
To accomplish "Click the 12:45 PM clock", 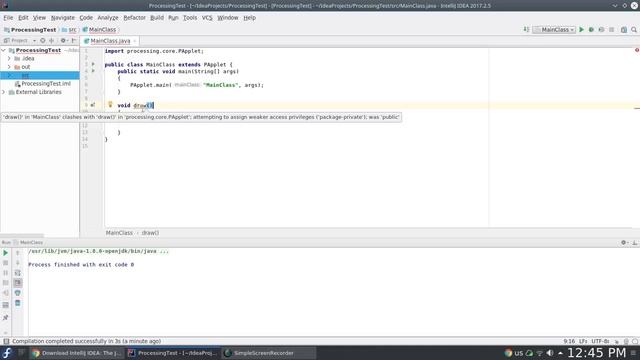I will [x=596, y=353].
